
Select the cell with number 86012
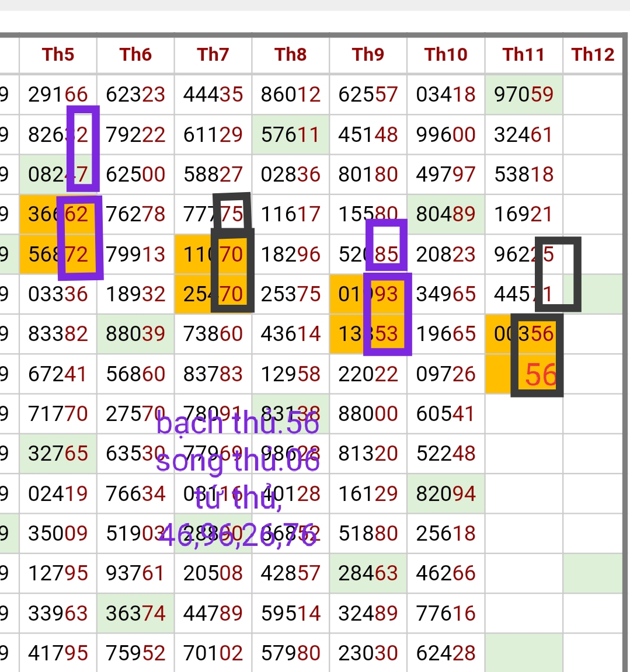tap(291, 95)
